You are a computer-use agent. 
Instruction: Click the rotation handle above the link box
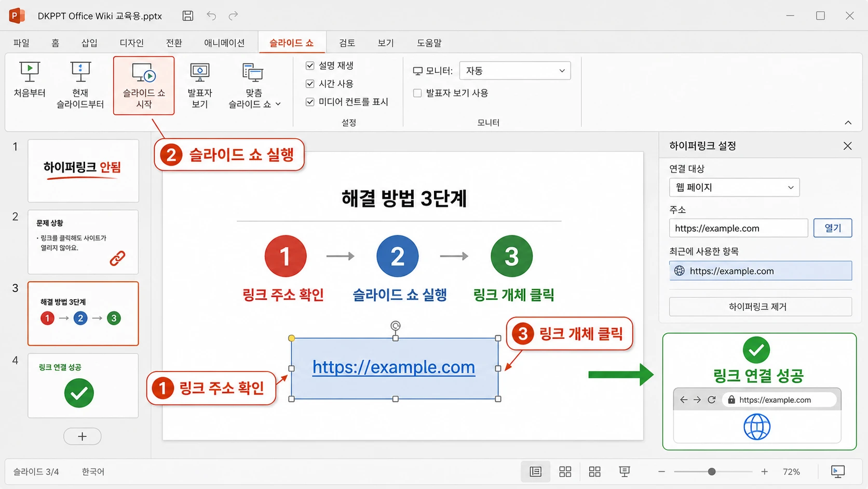[396, 326]
